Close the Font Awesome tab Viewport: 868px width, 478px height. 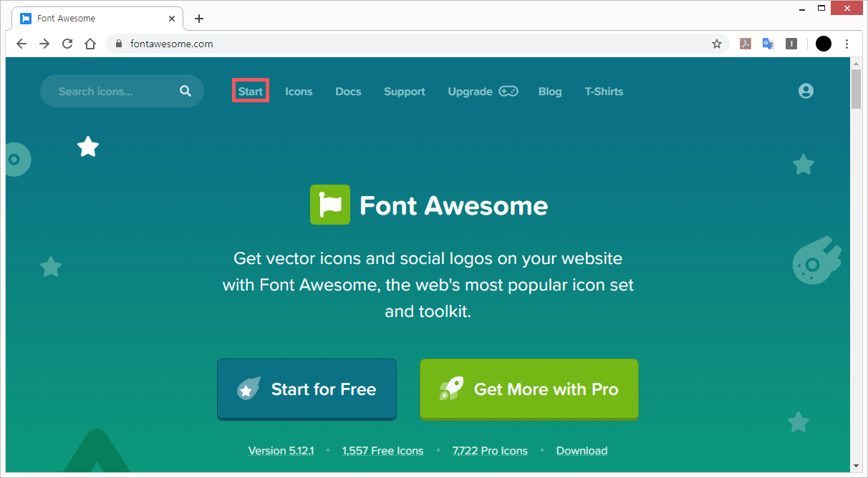click(x=172, y=19)
